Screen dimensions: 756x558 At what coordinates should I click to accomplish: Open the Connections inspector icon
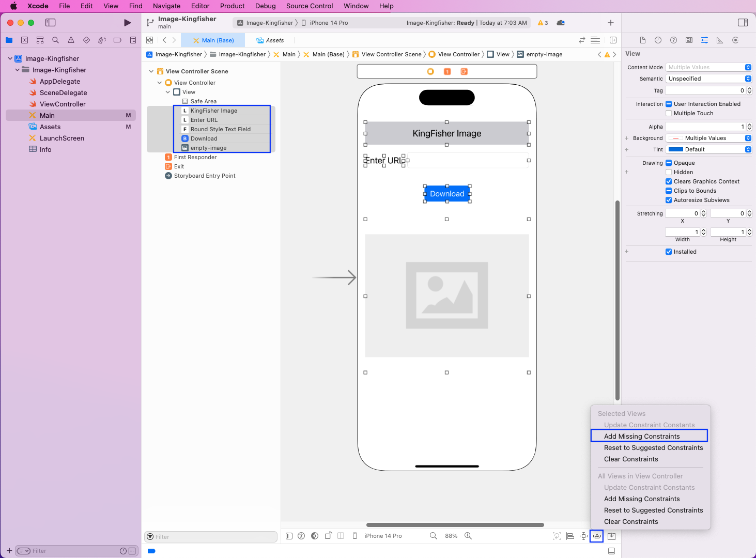pos(735,40)
